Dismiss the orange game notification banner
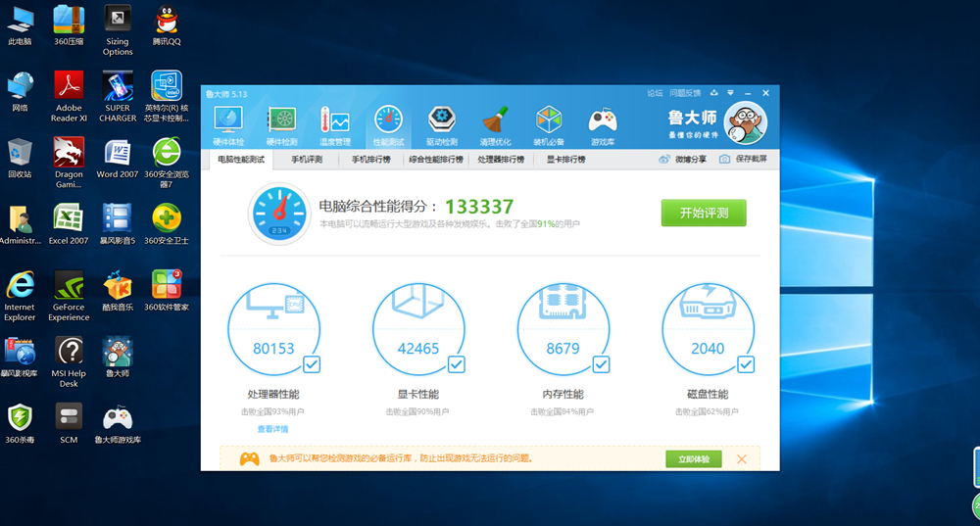Viewport: 980px width, 526px height. tap(742, 458)
